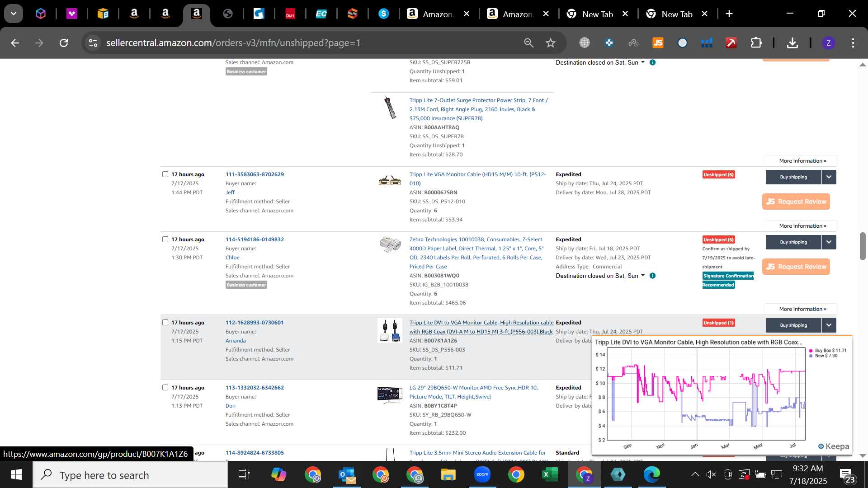The width and height of the screenshot is (868, 488).
Task: Open the red arrow extension
Action: (731, 43)
